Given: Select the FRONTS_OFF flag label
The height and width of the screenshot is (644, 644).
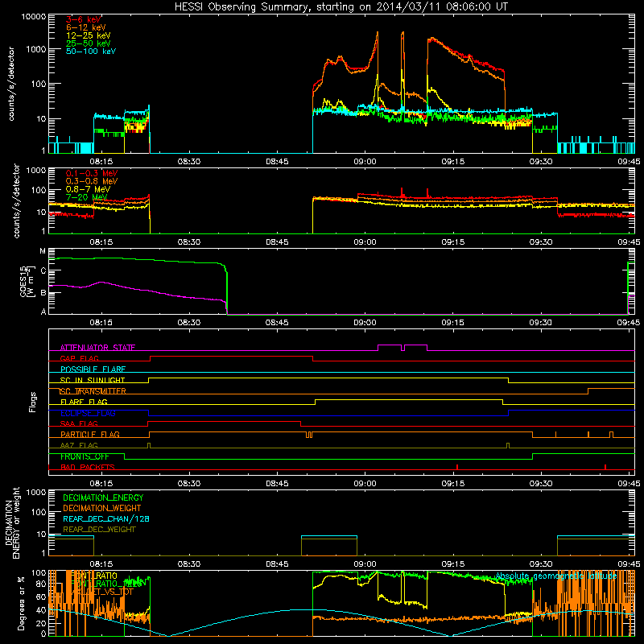Looking at the screenshot, I should pos(85,456).
